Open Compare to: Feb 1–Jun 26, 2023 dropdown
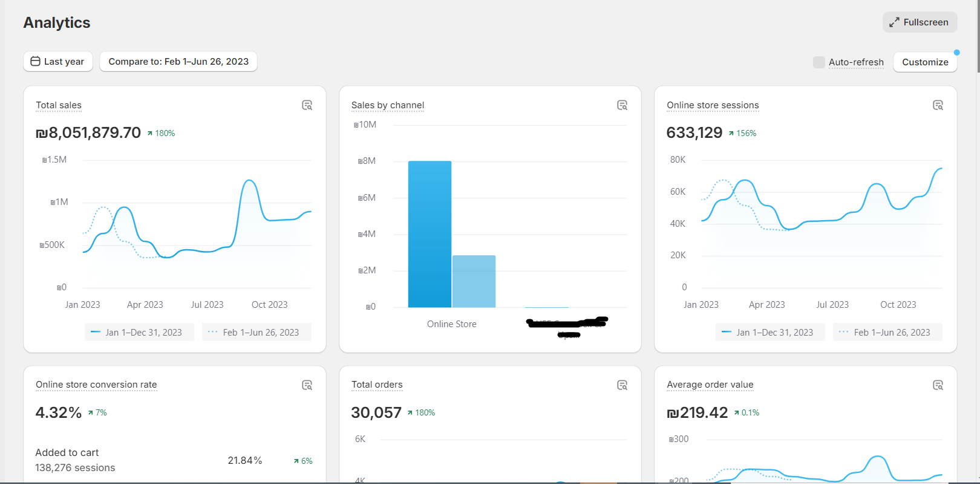The height and width of the screenshot is (485, 980). point(178,62)
